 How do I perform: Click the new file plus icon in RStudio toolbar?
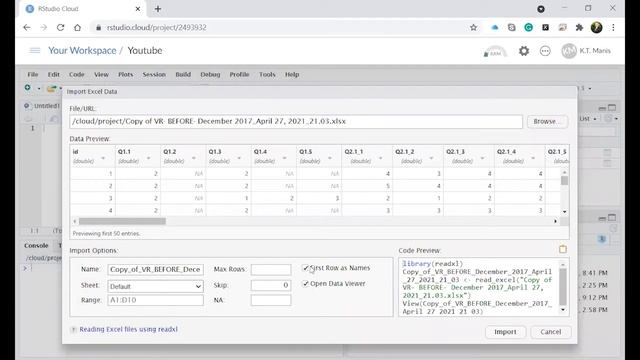click(27, 88)
